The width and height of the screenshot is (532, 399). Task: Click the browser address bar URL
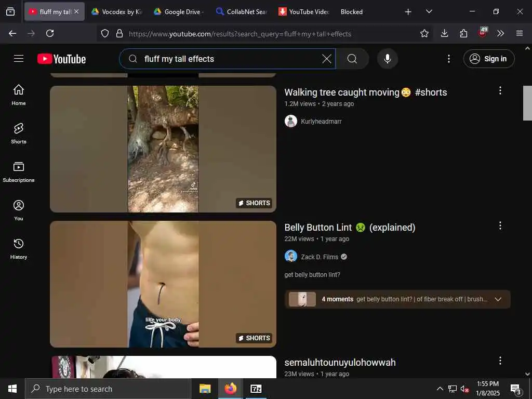pos(240,34)
